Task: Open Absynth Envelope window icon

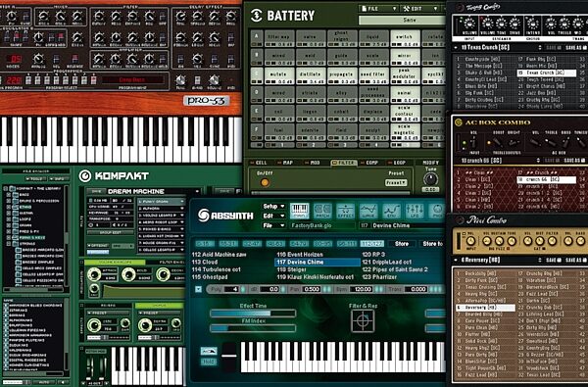Action: pyautogui.click(x=391, y=211)
